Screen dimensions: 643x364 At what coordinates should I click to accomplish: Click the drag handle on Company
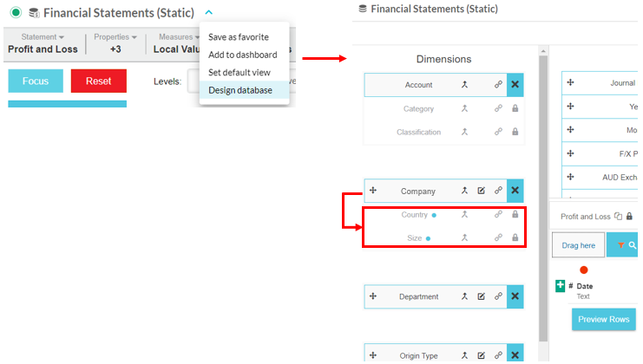click(x=372, y=191)
